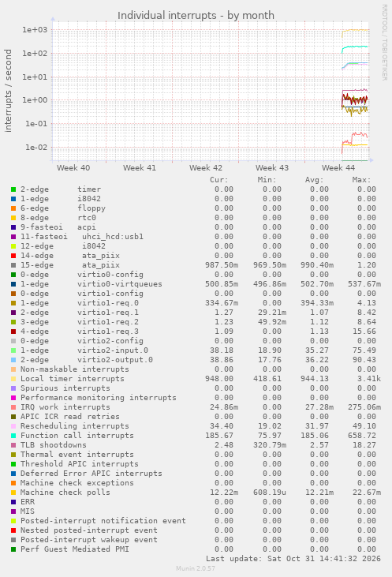Click the Week 44 axis label
Screen dimensions: 392x577
[x=338, y=168]
